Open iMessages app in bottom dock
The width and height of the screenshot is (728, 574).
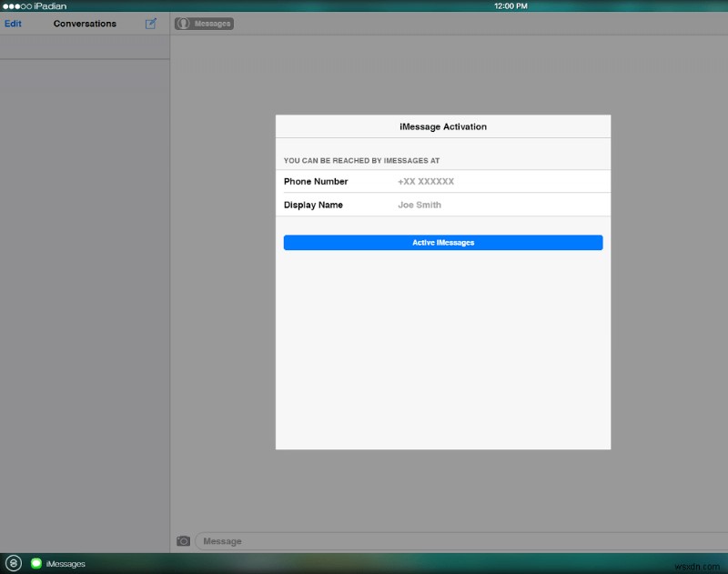(x=58, y=564)
